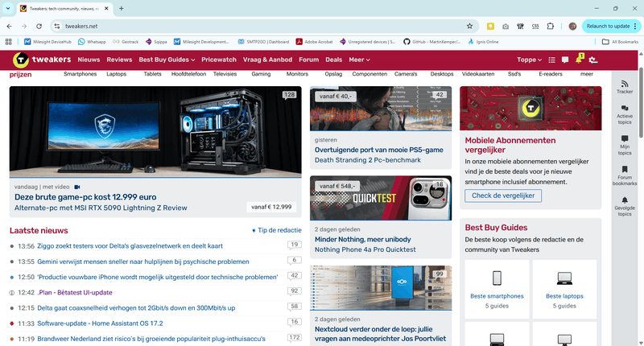Expand the Best Buy Guides menu
The width and height of the screenshot is (644, 346).
167,60
